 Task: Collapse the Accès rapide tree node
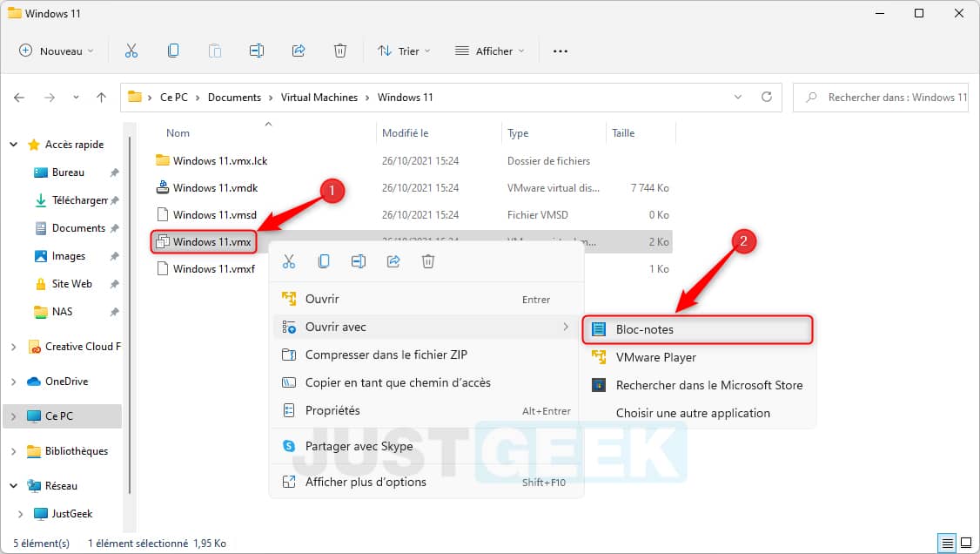pyautogui.click(x=14, y=145)
